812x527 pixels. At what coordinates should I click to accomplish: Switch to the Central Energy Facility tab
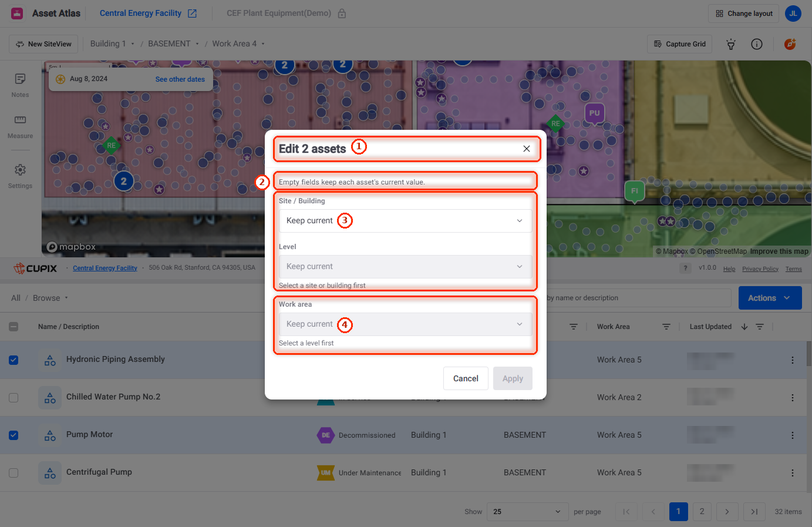pyautogui.click(x=141, y=13)
